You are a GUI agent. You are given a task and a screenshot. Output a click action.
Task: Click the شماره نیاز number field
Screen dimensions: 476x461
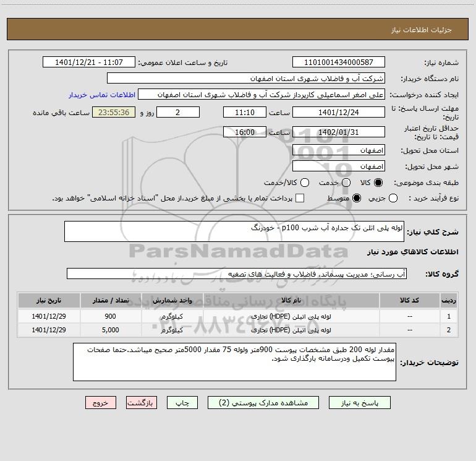pyautogui.click(x=339, y=62)
